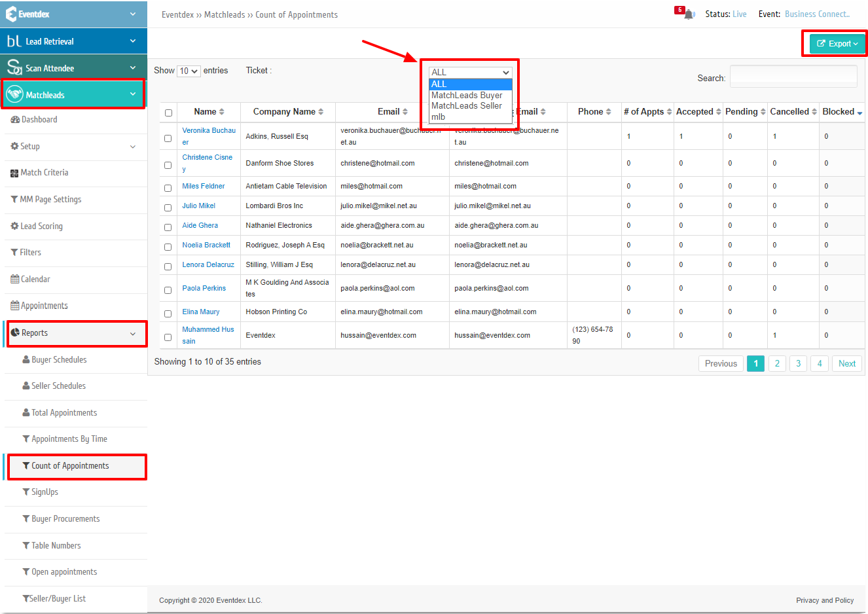Click the Matchleads handshake icon

14,95
